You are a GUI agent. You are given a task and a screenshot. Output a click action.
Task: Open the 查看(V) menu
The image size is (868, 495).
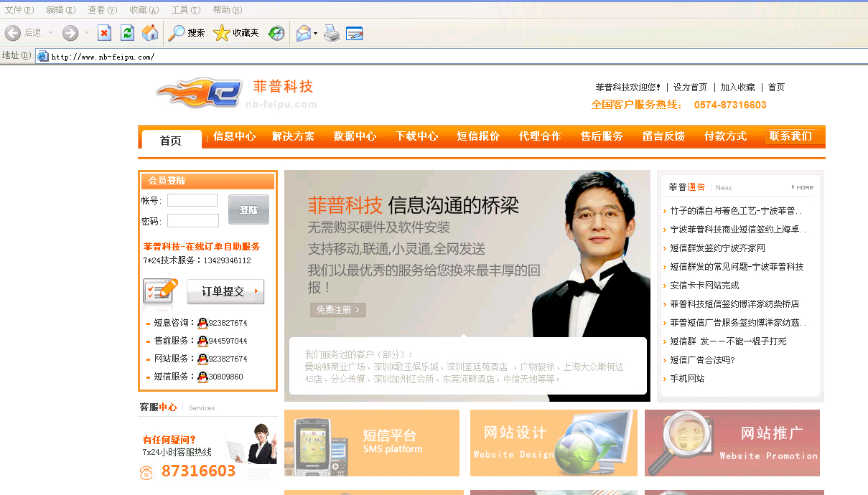102,10
